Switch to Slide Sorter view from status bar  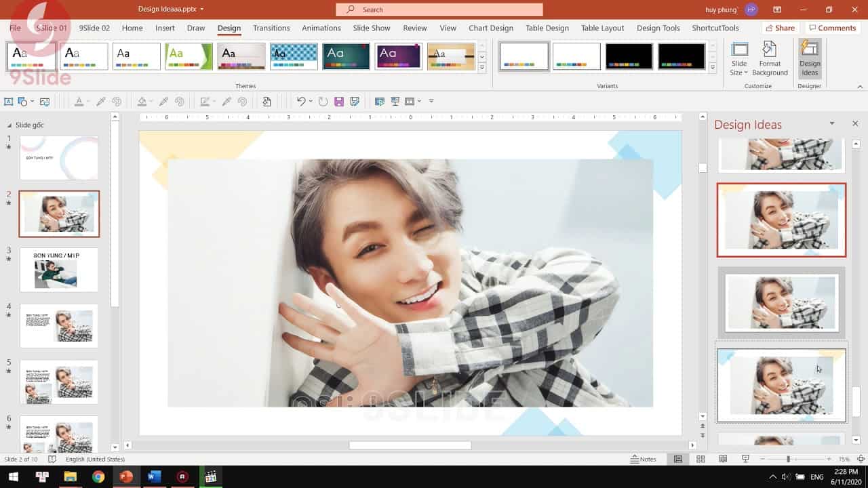click(x=701, y=459)
